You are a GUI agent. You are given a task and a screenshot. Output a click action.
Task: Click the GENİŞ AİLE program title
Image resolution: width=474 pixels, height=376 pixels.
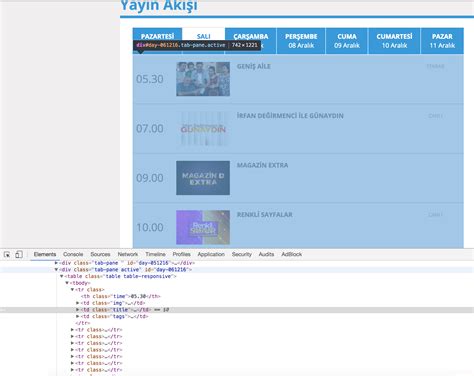pyautogui.click(x=254, y=66)
